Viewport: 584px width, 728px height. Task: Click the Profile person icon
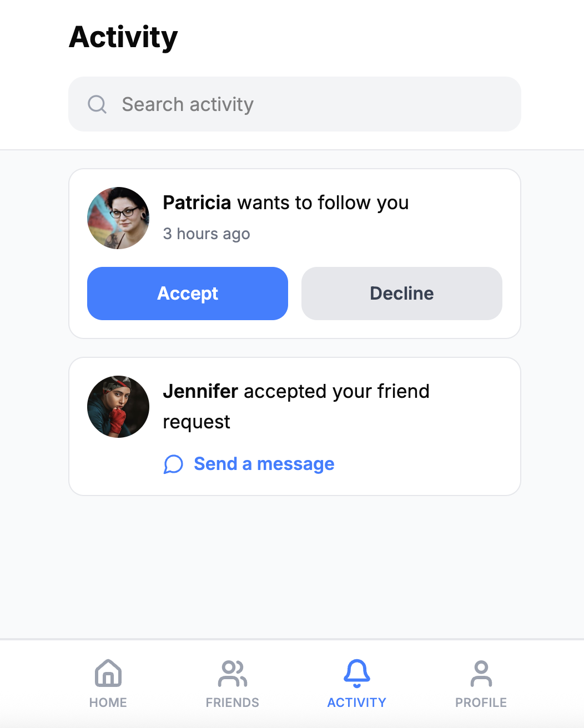tap(481, 673)
